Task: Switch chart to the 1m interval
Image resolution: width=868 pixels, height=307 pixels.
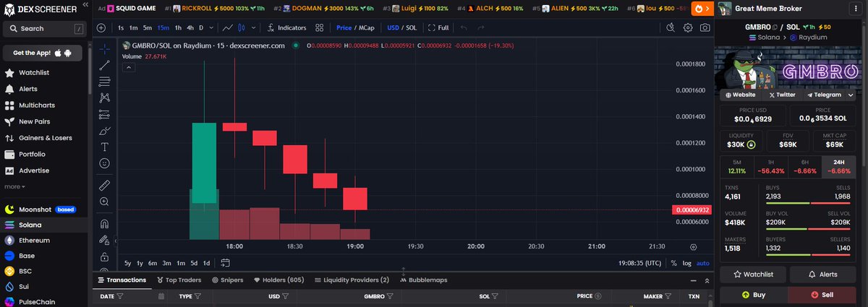Action: [133, 27]
